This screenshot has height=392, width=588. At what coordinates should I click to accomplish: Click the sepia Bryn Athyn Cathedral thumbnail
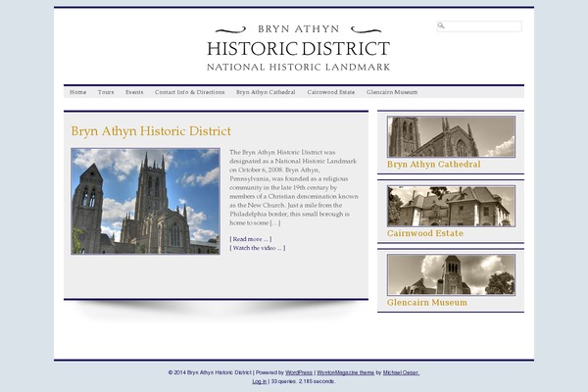coord(451,136)
